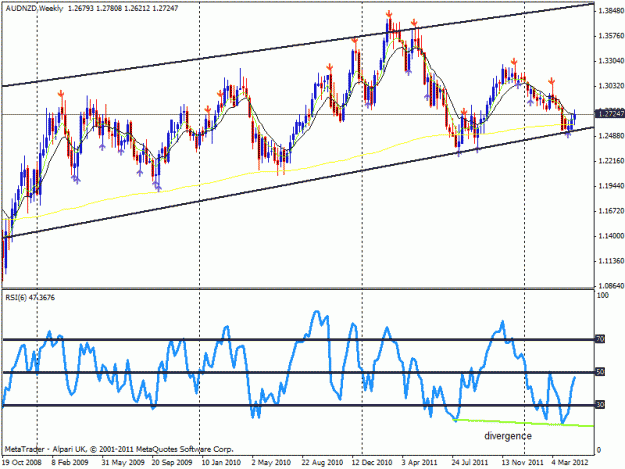Click the 19 Oct 2008 date label
This screenshot has height=469, width=625.
(22, 462)
